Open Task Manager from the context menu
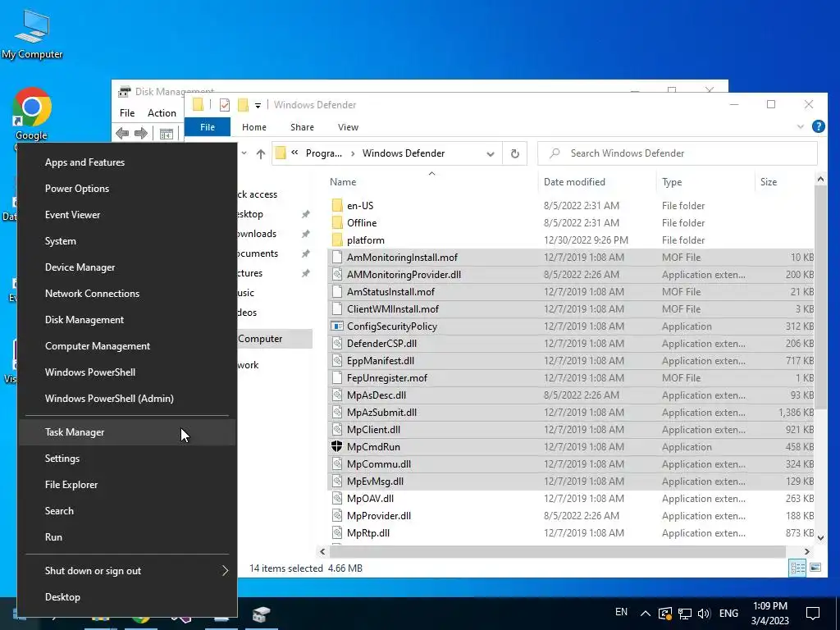Image resolution: width=840 pixels, height=630 pixels. pos(127,432)
